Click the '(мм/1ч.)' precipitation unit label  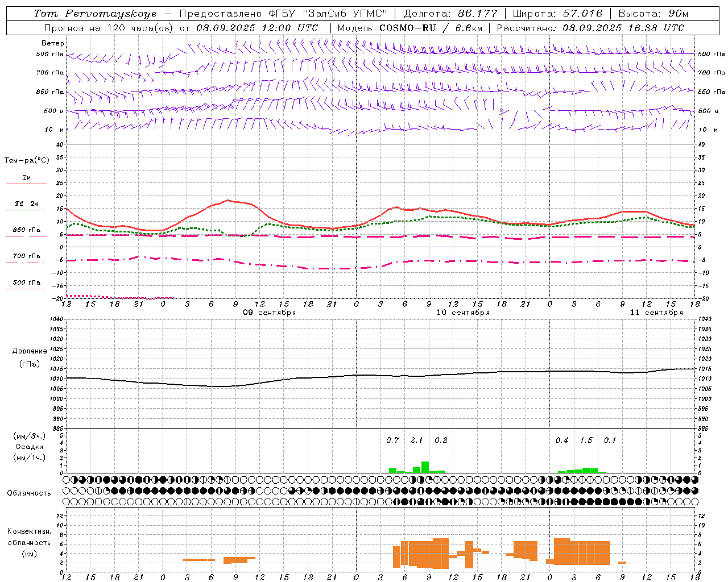tap(30, 458)
